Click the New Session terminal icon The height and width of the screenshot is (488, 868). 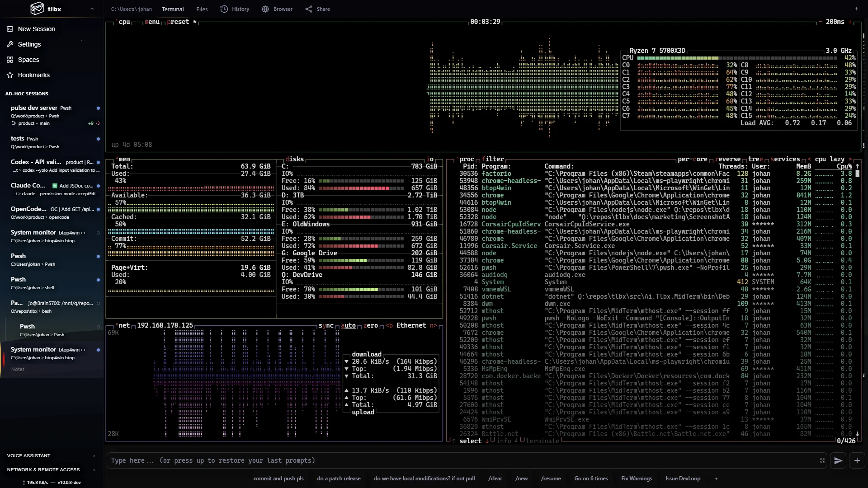pos(10,29)
